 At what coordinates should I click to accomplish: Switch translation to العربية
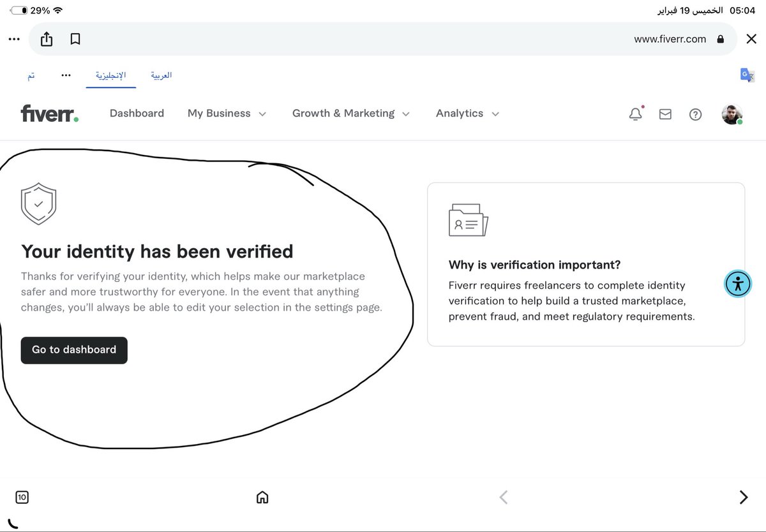coord(161,75)
